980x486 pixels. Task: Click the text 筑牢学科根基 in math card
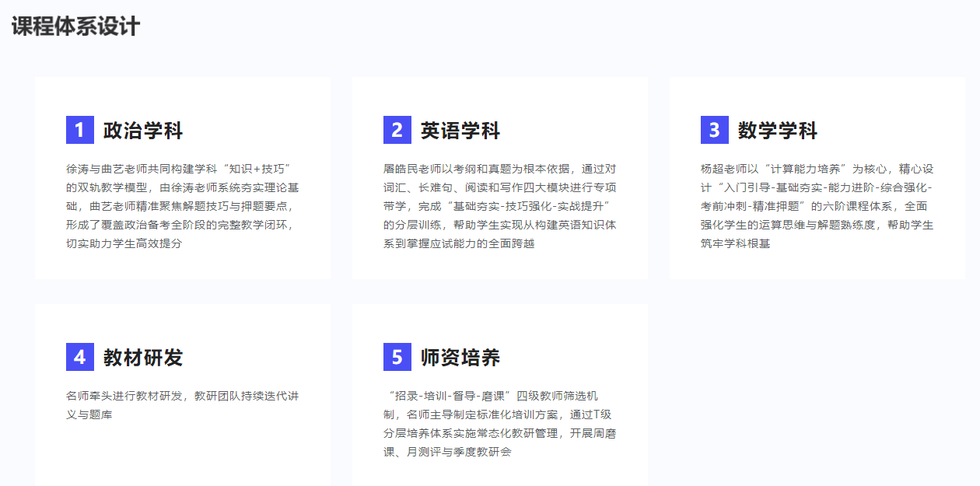(x=735, y=243)
